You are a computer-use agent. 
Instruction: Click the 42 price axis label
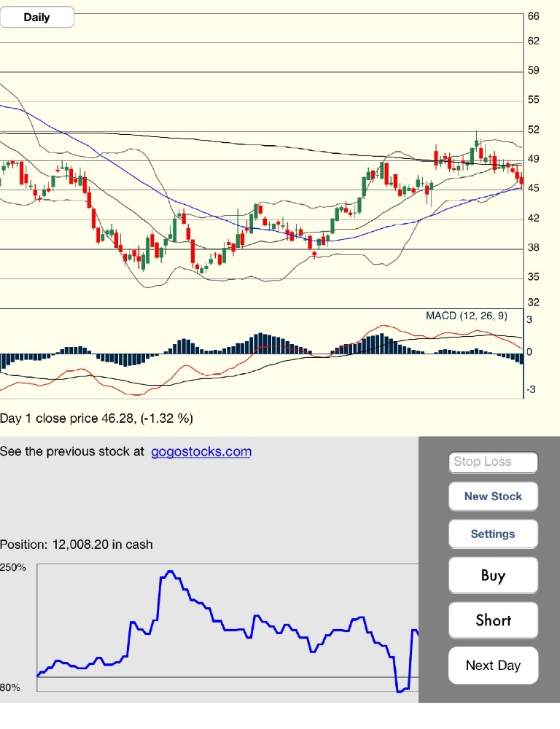coord(534,218)
